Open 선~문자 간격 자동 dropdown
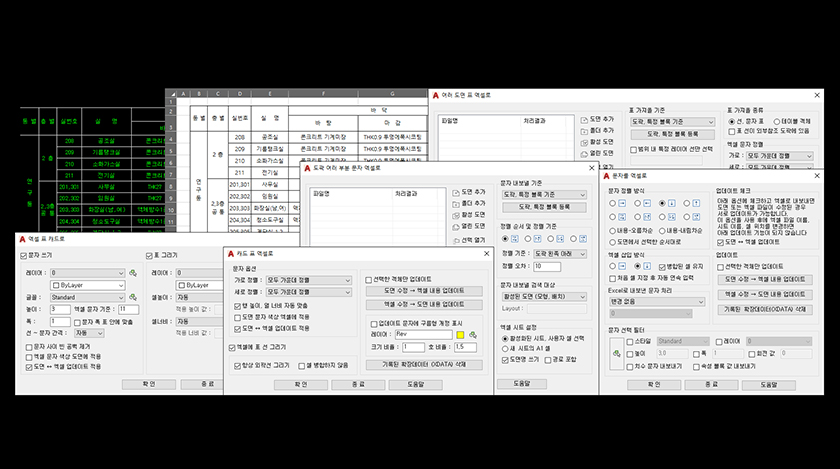 click(89, 333)
